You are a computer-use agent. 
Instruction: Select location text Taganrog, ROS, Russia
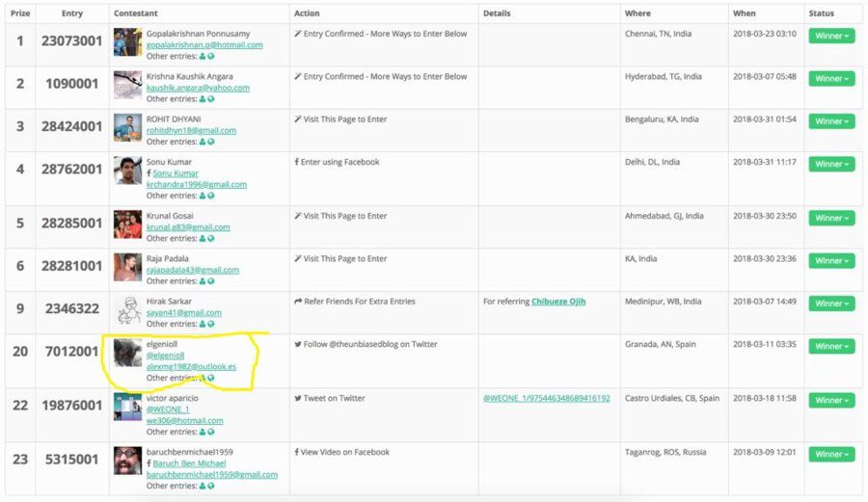665,452
